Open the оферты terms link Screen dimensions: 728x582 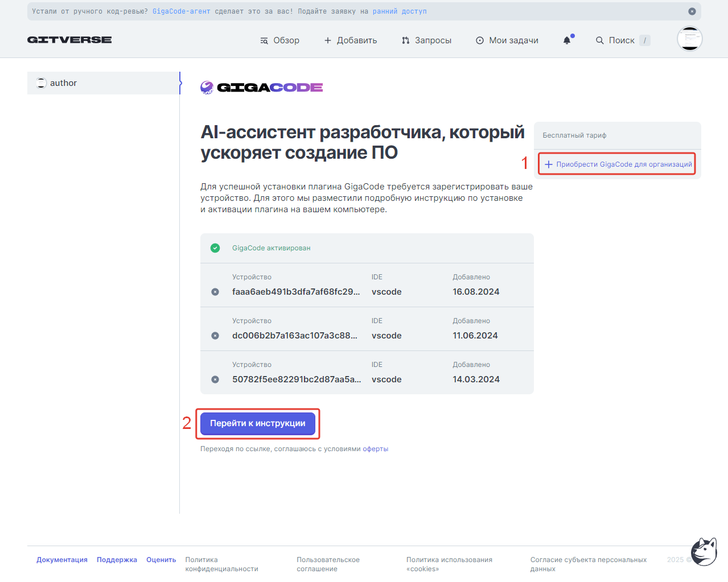(376, 449)
